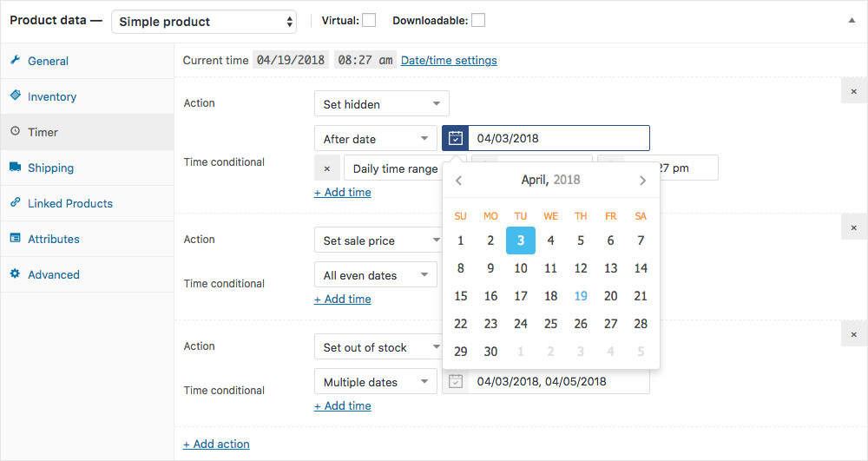Enable the Downloadable checkbox
Viewport: 868px width, 461px height.
478,20
